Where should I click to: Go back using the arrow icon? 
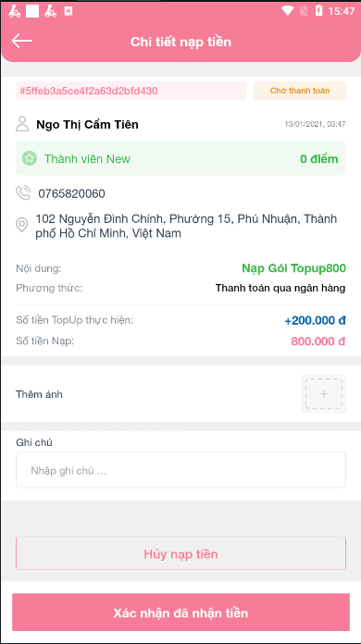point(22,41)
